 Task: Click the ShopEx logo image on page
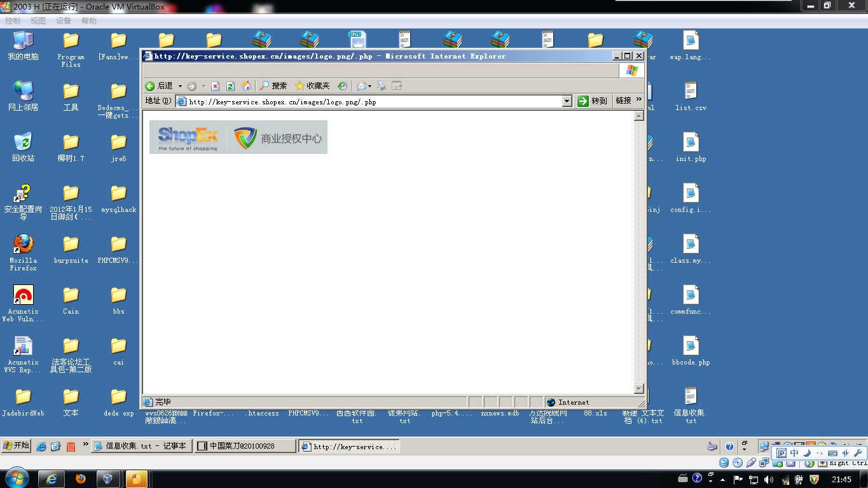pos(238,137)
